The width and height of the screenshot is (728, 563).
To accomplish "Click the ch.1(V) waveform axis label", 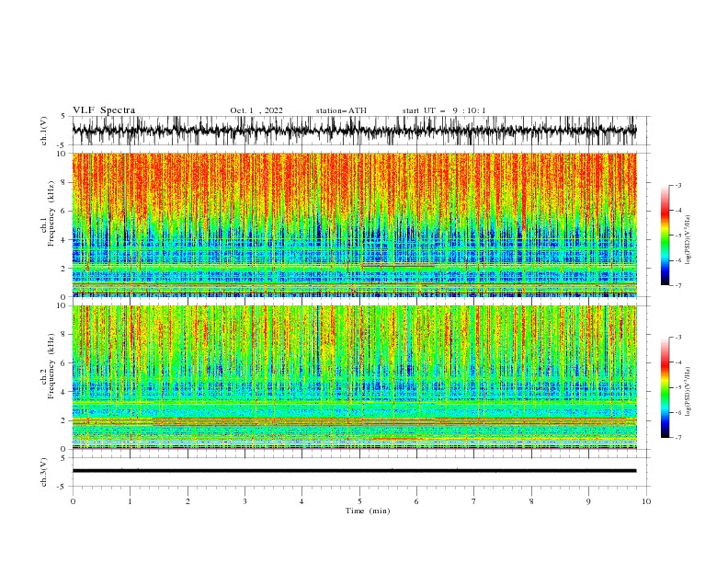I will [x=44, y=131].
